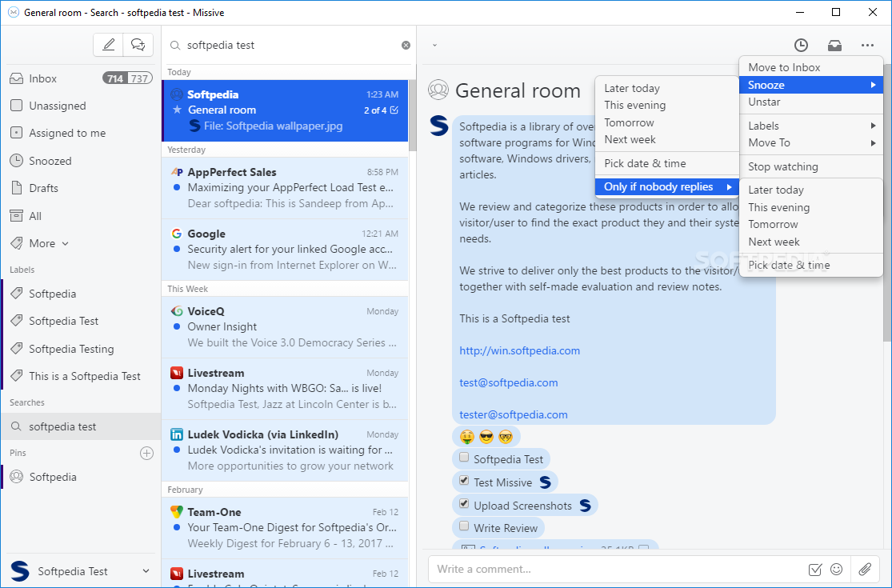
Task: Click the sunglasses emoji reaction
Action: pyautogui.click(x=486, y=437)
